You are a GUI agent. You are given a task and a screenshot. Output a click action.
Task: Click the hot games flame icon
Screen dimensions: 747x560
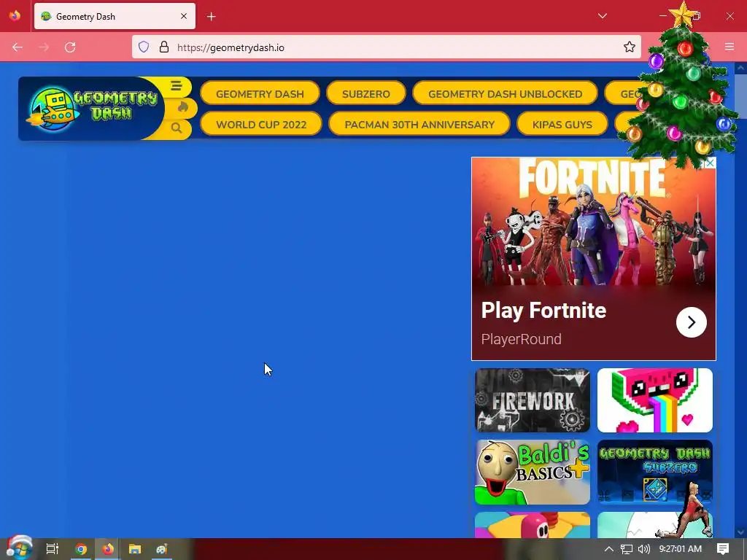pyautogui.click(x=183, y=107)
